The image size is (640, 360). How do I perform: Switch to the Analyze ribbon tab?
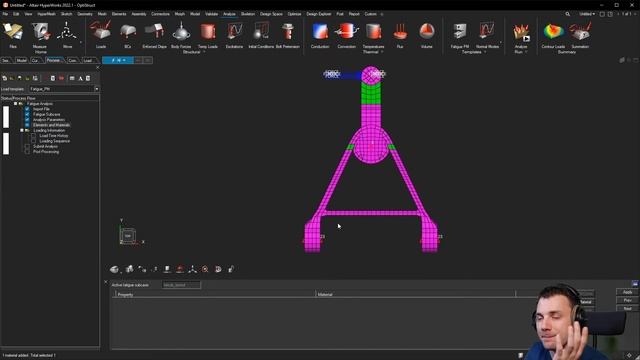[x=229, y=14]
